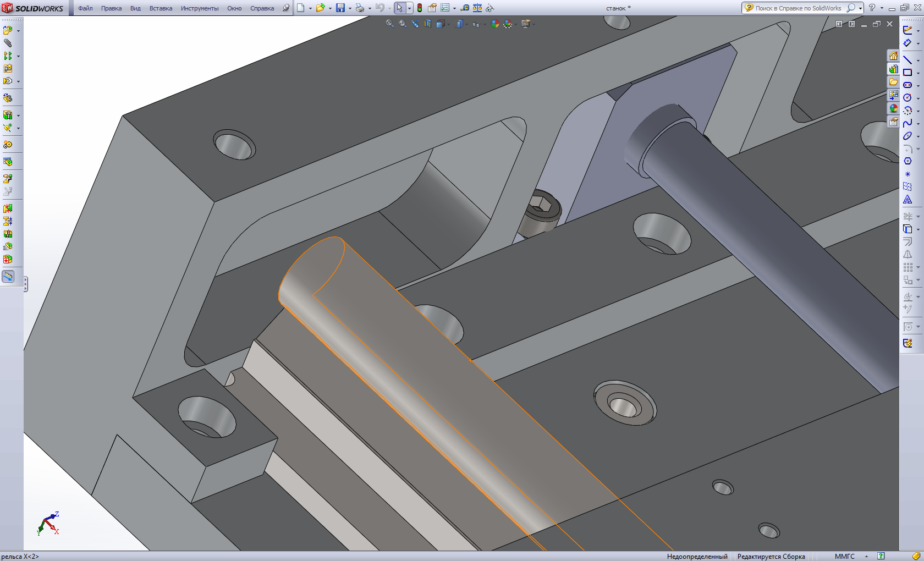Click the Insert Components icon

(x=8, y=31)
